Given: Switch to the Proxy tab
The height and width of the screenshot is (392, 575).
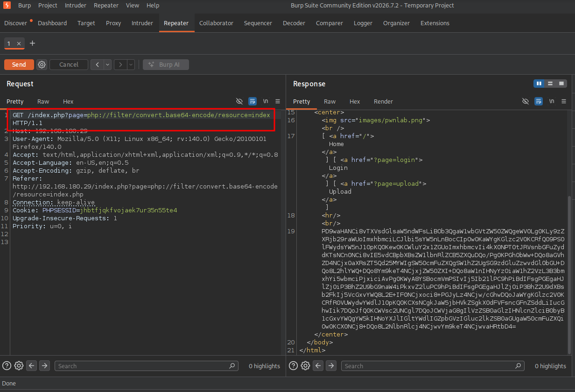Looking at the screenshot, I should click(x=113, y=23).
